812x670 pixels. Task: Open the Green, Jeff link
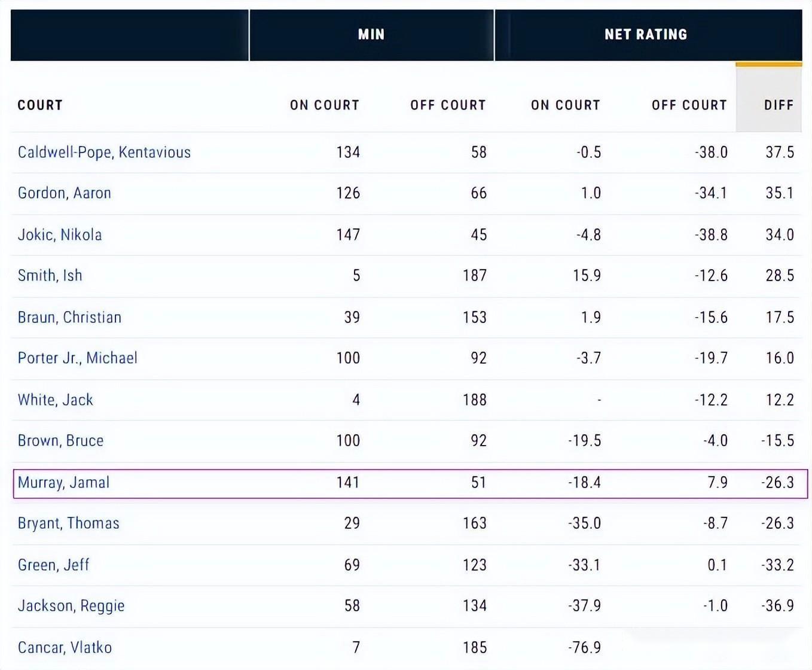click(x=54, y=565)
